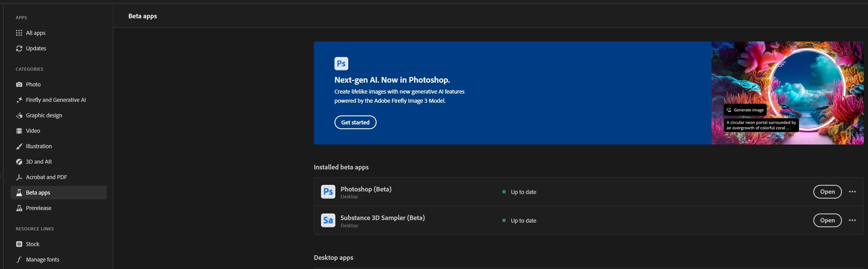Click the Stock icon in Resource Links
This screenshot has height=269, width=868.
(x=19, y=244)
